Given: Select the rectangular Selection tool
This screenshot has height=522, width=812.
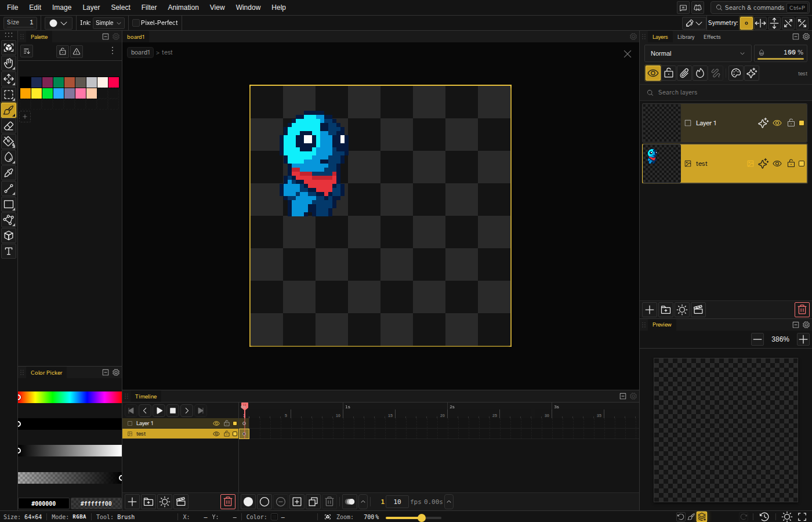Looking at the screenshot, I should [9, 95].
